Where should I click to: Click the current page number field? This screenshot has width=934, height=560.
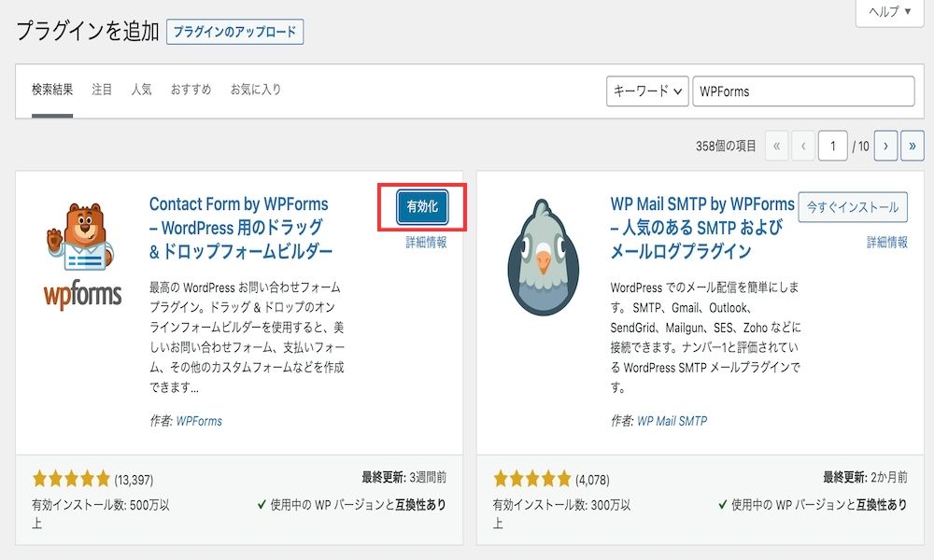coord(833,146)
